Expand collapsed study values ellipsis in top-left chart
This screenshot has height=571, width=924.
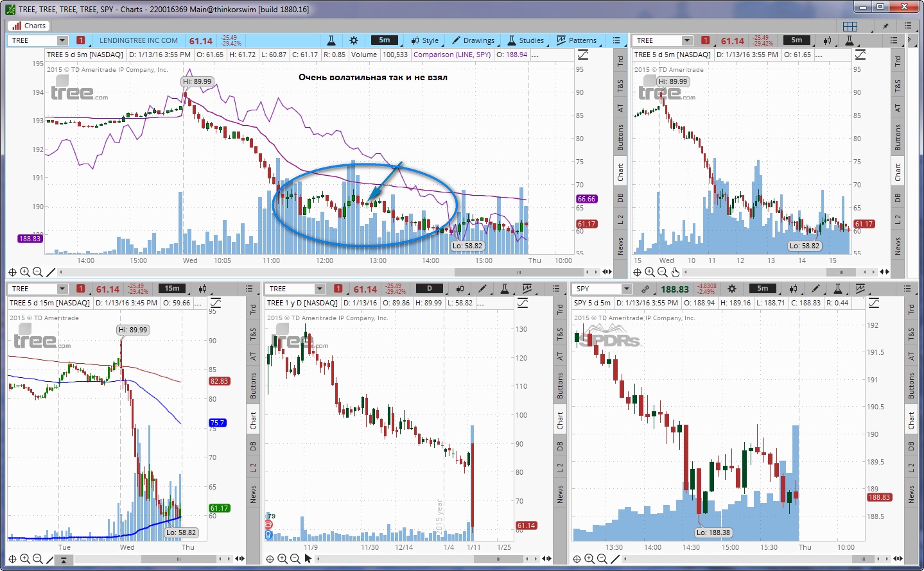coord(535,55)
